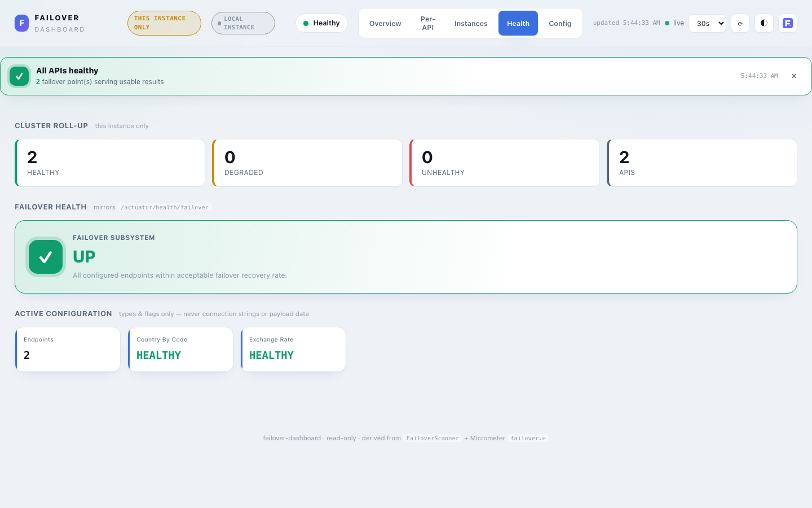Click the Healthy status pill
The width and height of the screenshot is (812, 508).
(x=321, y=23)
